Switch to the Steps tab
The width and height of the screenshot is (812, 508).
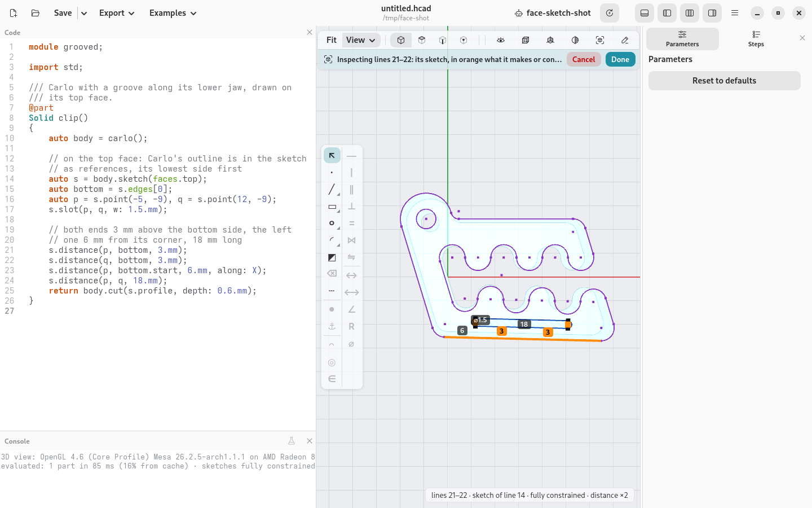[756, 39]
